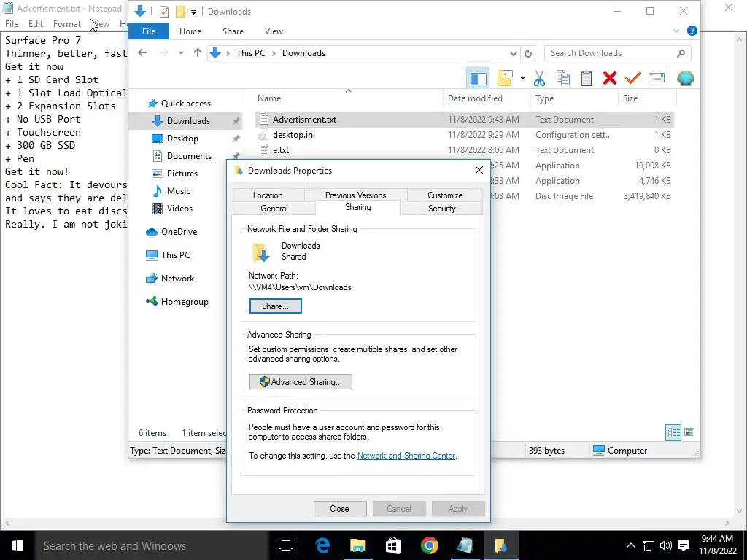Cut selection with the scissors icon
The height and width of the screenshot is (560, 747).
pyautogui.click(x=539, y=78)
